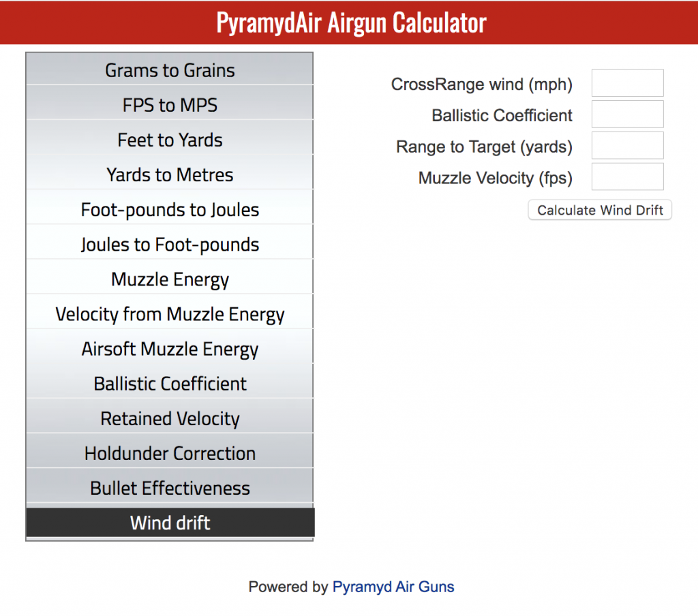Open Velocity from Muzzle Energy calculator
Image resolution: width=698 pixels, height=616 pixels.
coord(170,313)
